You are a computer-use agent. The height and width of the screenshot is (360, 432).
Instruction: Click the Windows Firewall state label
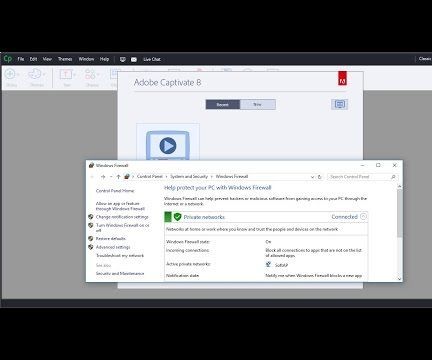coord(188,242)
